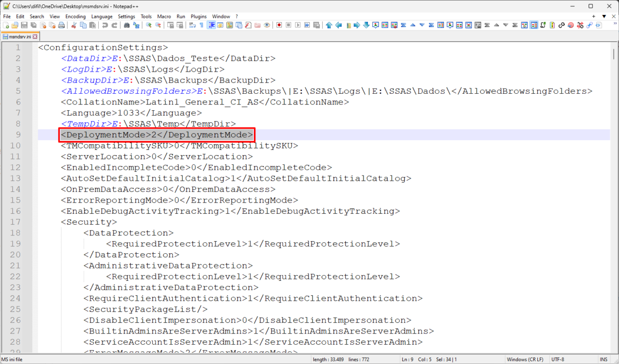Screen dimensions: 619x364
Task: Select the msmdsrv.ini document tab
Action: 19,36
